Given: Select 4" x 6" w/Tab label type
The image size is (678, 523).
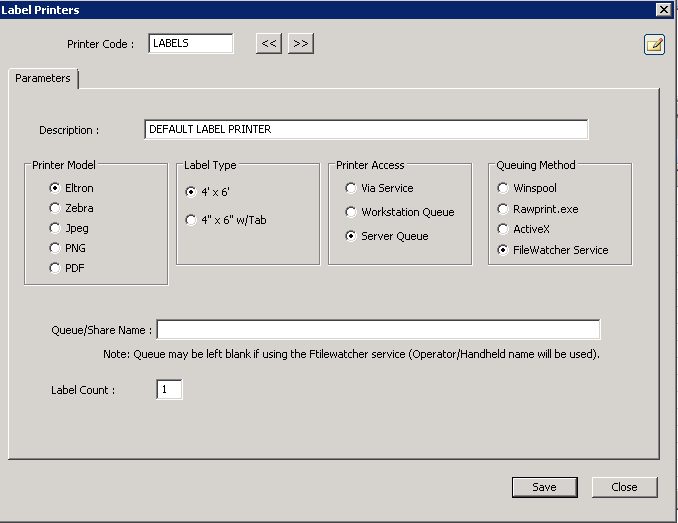Looking at the screenshot, I should [x=191, y=220].
